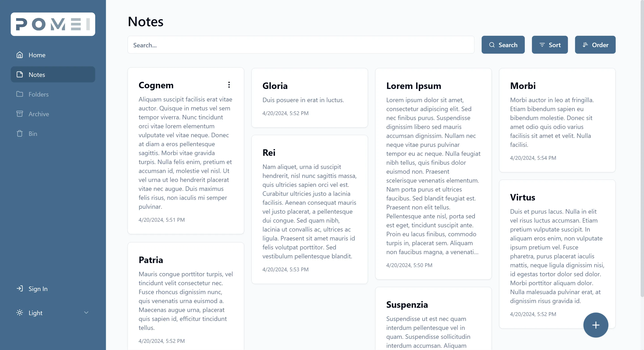Add a new note with plus button
Screen dimensions: 644x350
pos(595,325)
